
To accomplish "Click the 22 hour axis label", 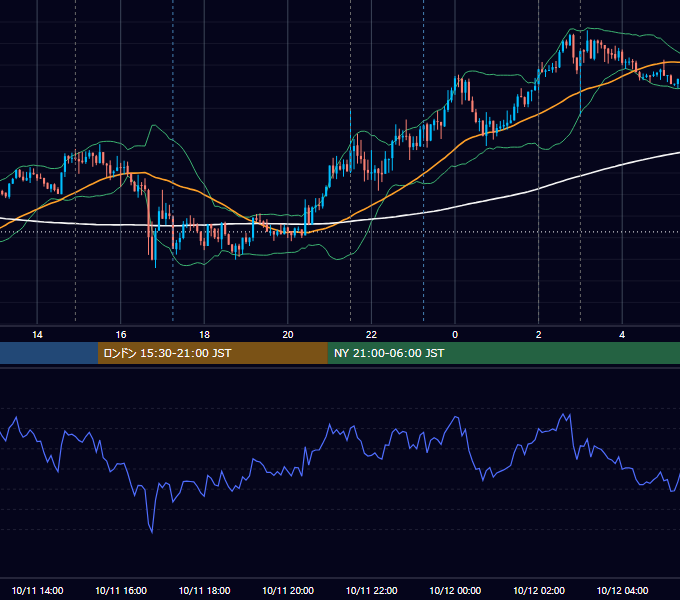I will coord(371,335).
